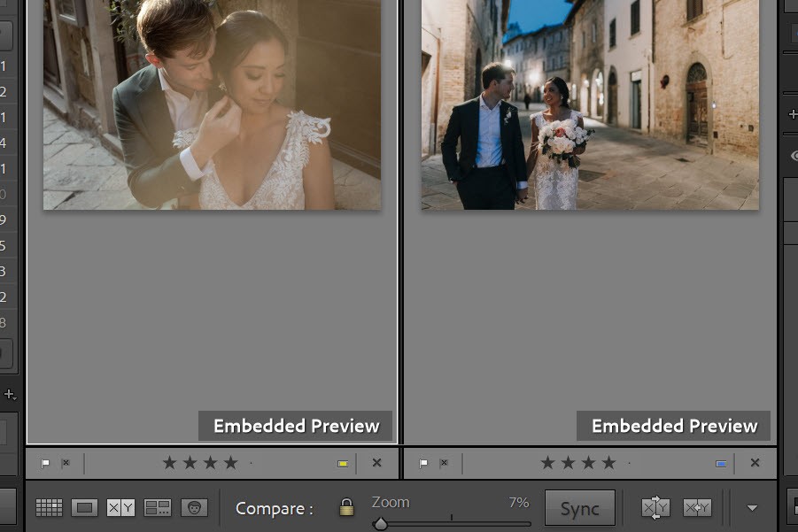Click the Swap Select and Candidate icon

(655, 507)
